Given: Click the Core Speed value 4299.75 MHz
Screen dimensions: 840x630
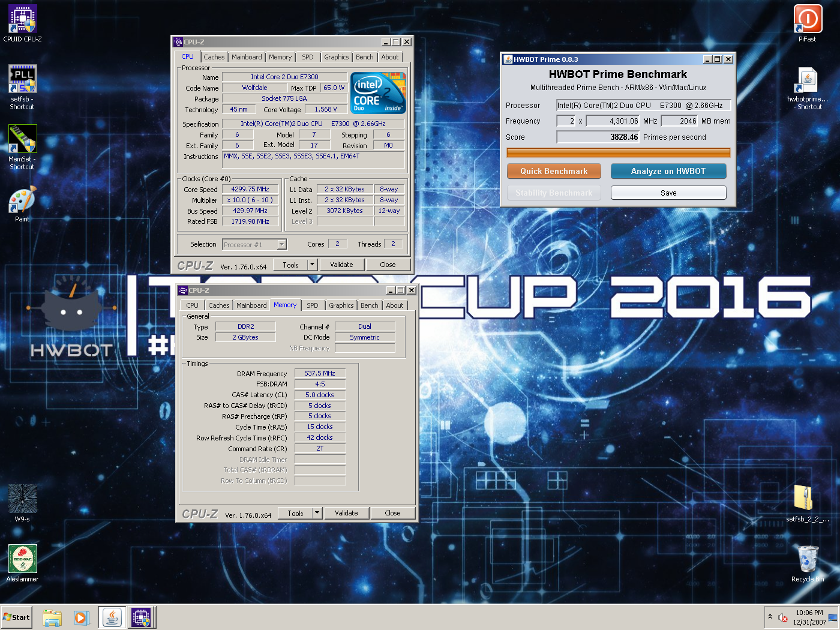Looking at the screenshot, I should point(250,189).
